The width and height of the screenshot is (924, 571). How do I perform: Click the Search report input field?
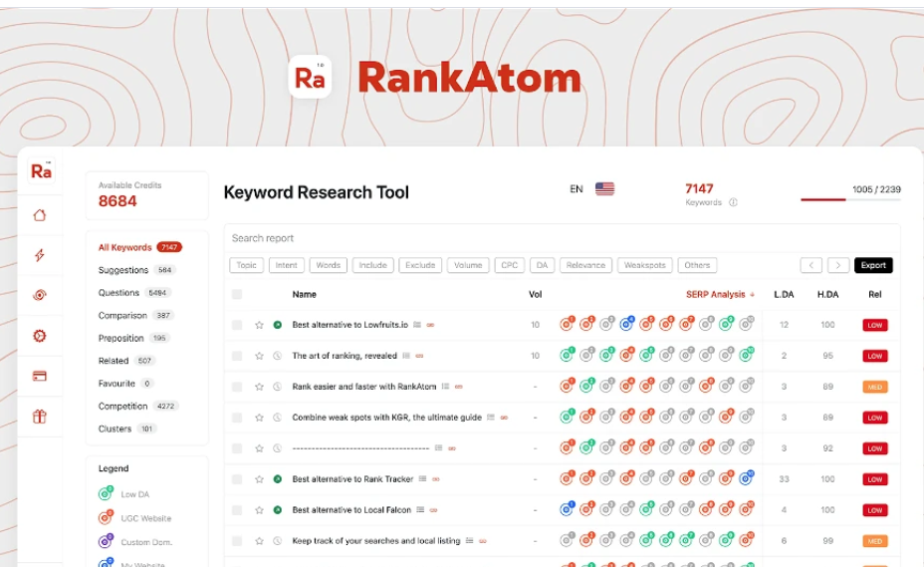[498, 238]
